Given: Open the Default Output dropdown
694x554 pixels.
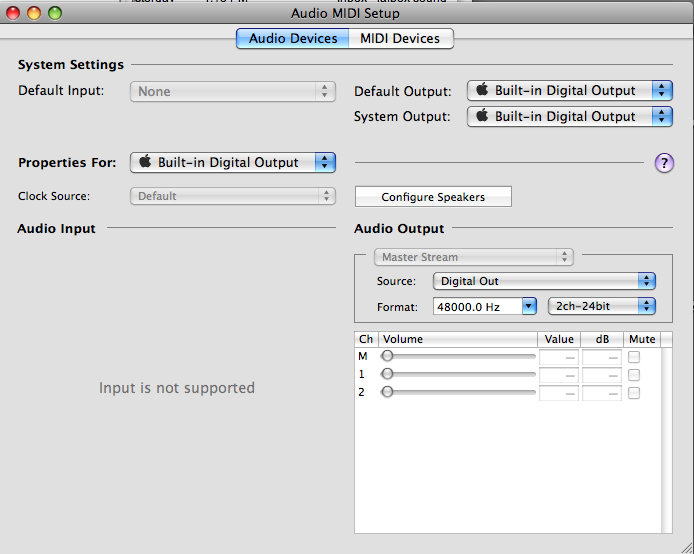Looking at the screenshot, I should (x=570, y=91).
